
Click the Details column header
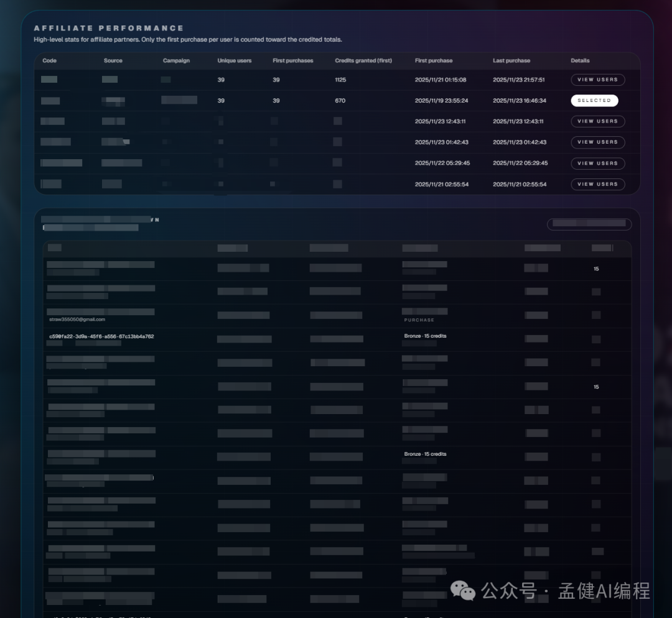click(x=580, y=61)
